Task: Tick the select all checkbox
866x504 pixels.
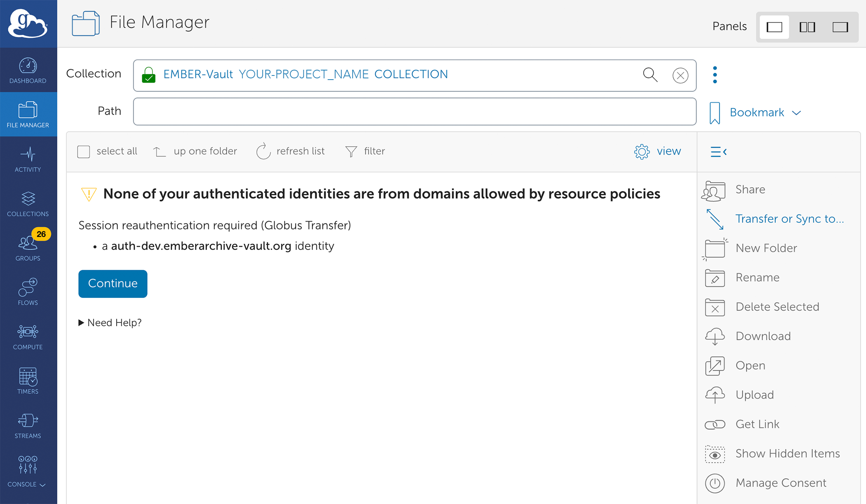Action: point(84,152)
